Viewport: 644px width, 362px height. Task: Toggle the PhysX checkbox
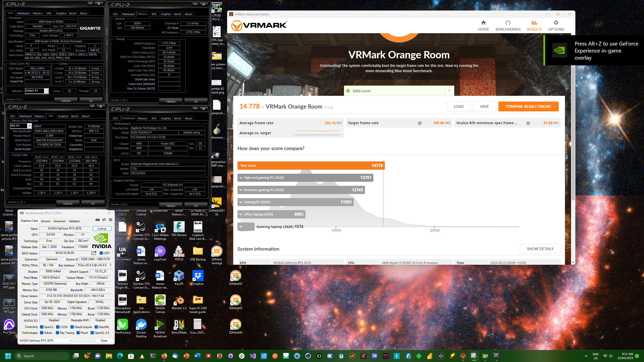point(78,333)
